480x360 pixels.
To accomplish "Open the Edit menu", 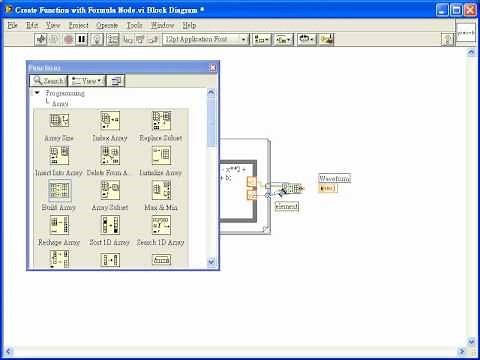I will click(32, 25).
